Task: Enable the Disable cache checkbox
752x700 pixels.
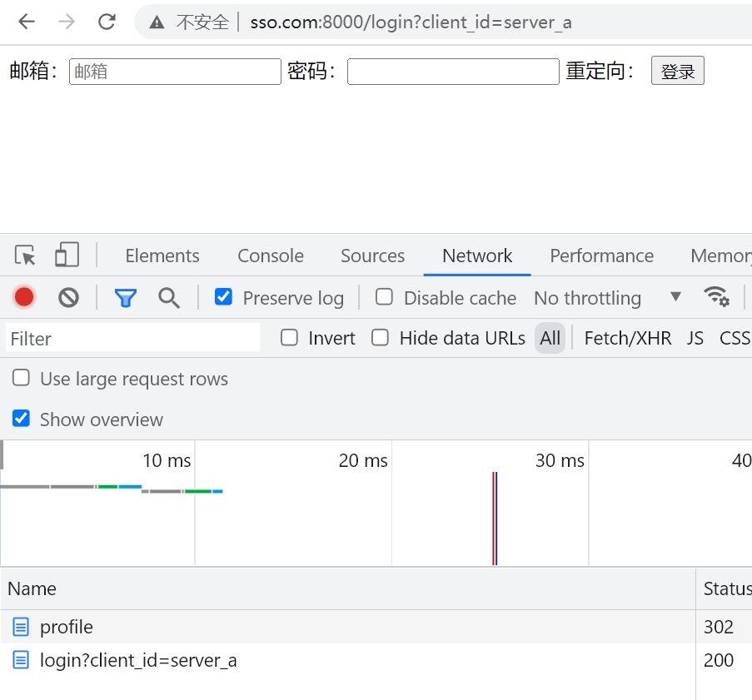Action: click(384, 297)
